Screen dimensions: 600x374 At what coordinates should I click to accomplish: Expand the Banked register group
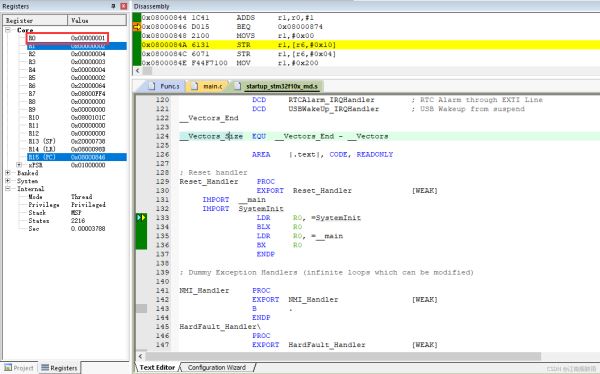8,173
